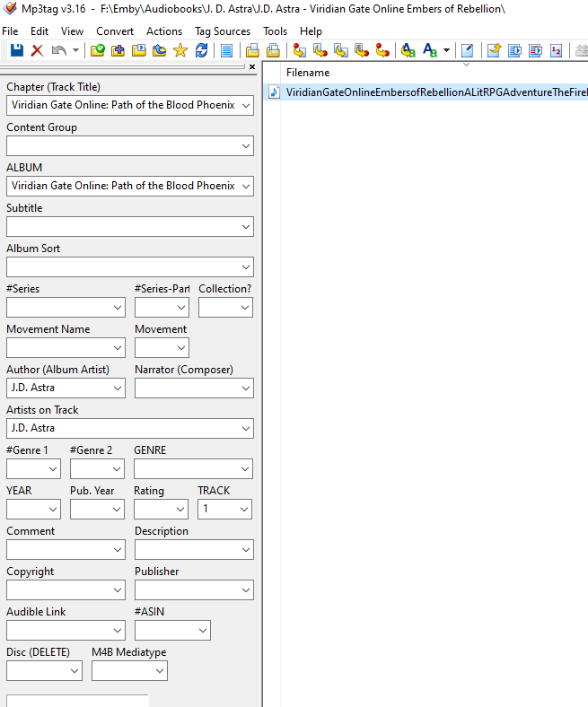This screenshot has height=707, width=588.
Task: Click the paste tag toolbar icon
Action: pos(273,50)
